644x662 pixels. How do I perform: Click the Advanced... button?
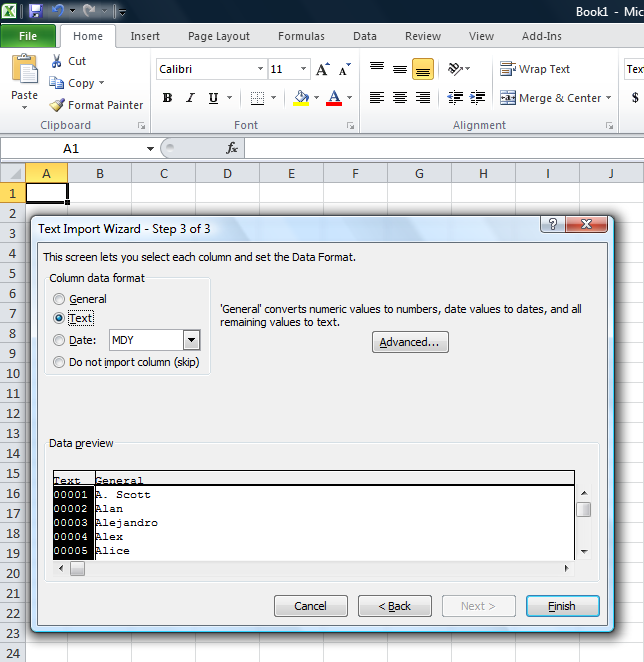410,342
